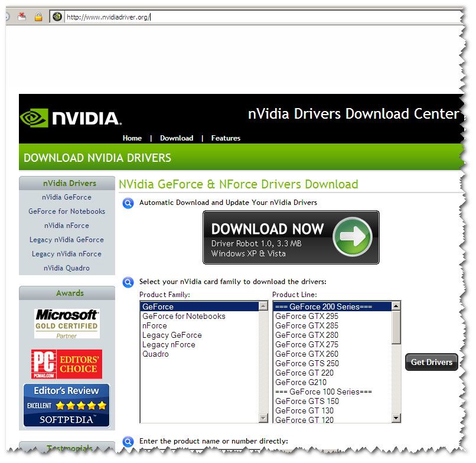Click the green arrow on Download Now banner
The height and width of the screenshot is (463, 476).
point(353,237)
